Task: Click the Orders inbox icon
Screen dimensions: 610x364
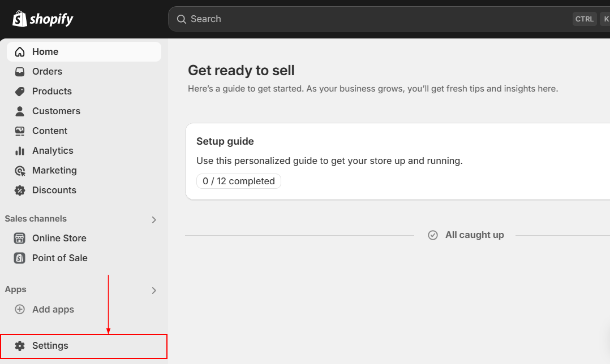Action: pyautogui.click(x=20, y=72)
